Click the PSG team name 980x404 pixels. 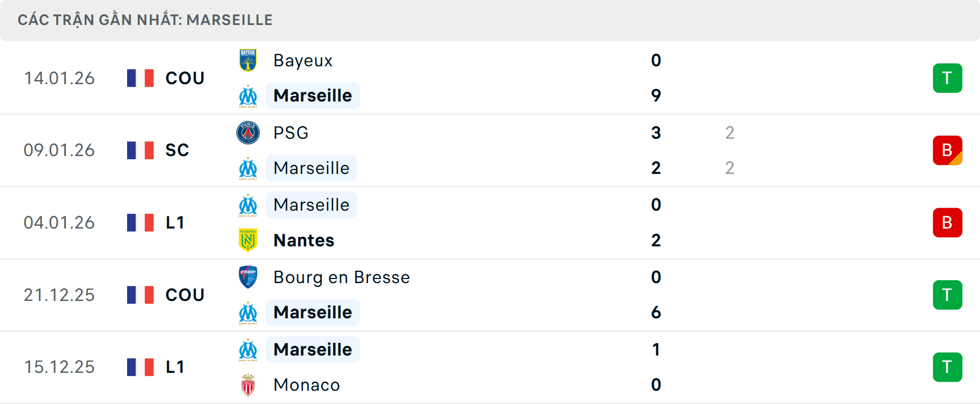[x=290, y=133]
